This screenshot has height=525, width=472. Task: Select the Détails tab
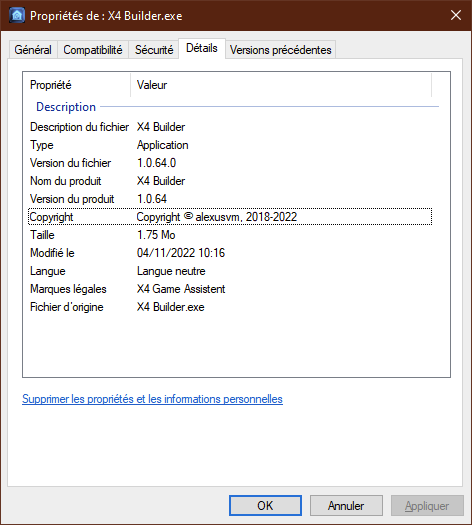click(x=202, y=48)
